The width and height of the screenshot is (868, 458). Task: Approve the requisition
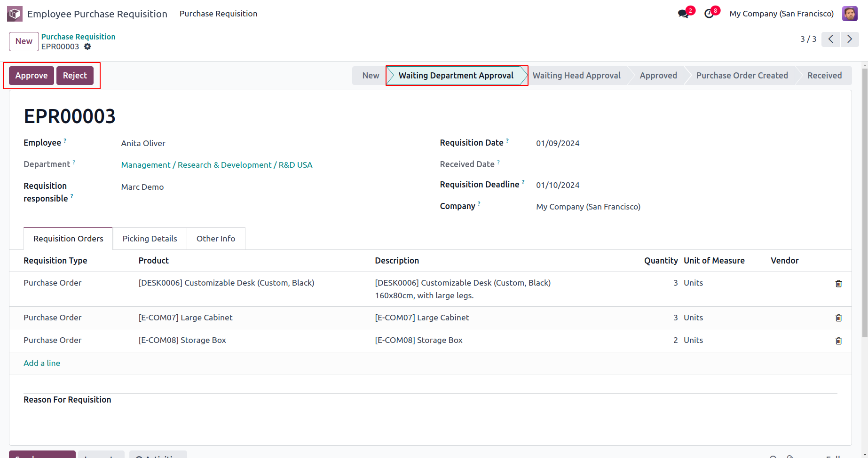point(32,76)
